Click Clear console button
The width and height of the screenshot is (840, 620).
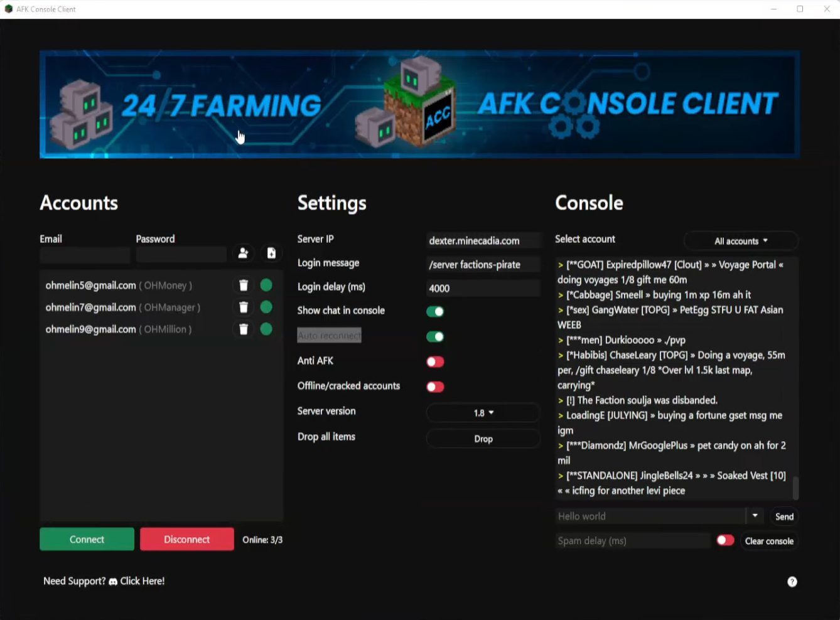click(x=769, y=541)
